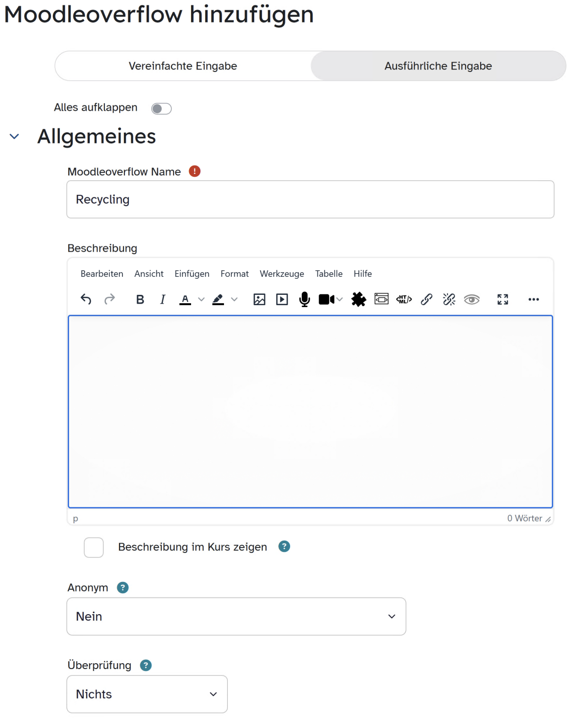
Task: Insert a link with the chain icon
Action: (426, 299)
